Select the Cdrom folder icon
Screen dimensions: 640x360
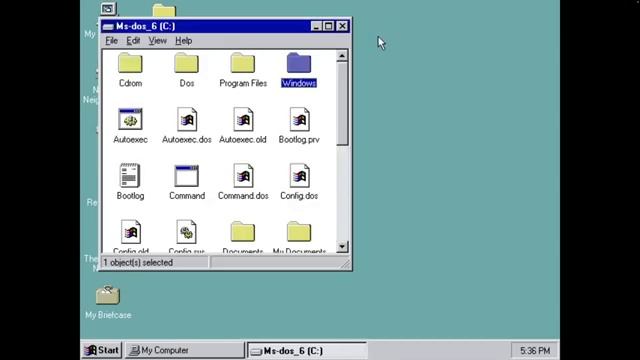(x=130, y=63)
